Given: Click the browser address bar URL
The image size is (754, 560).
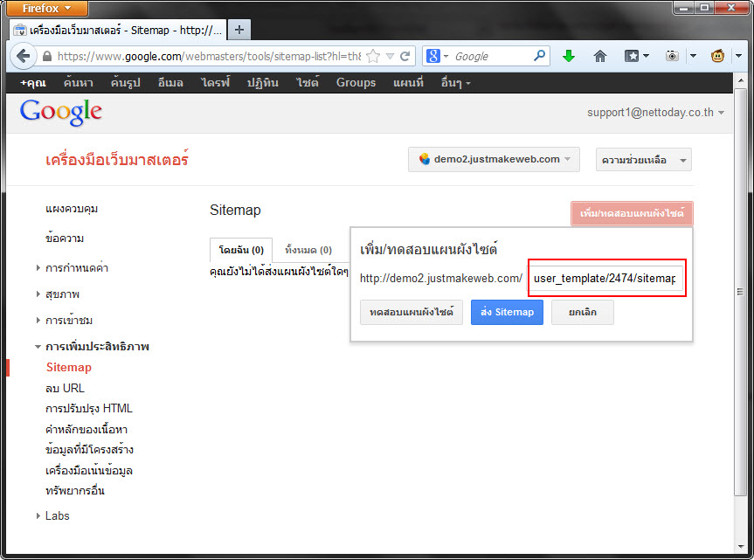Looking at the screenshot, I should pyautogui.click(x=209, y=56).
